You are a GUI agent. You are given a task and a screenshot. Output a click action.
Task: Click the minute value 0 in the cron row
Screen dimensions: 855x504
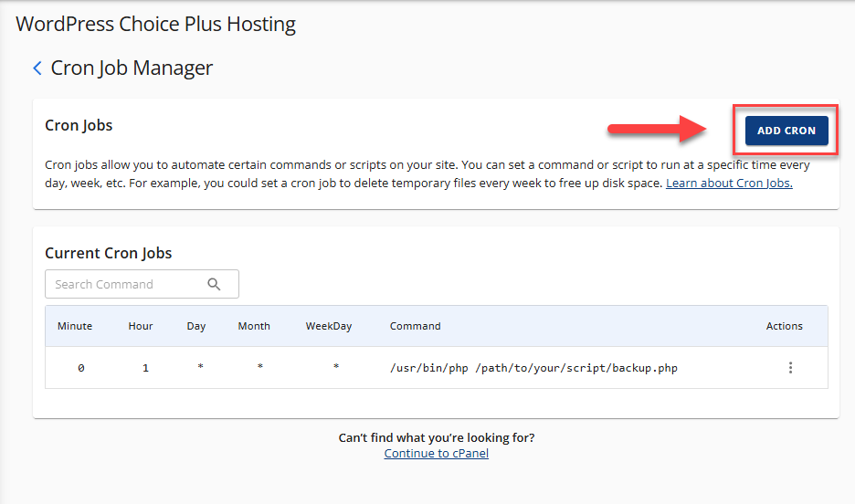coord(80,368)
